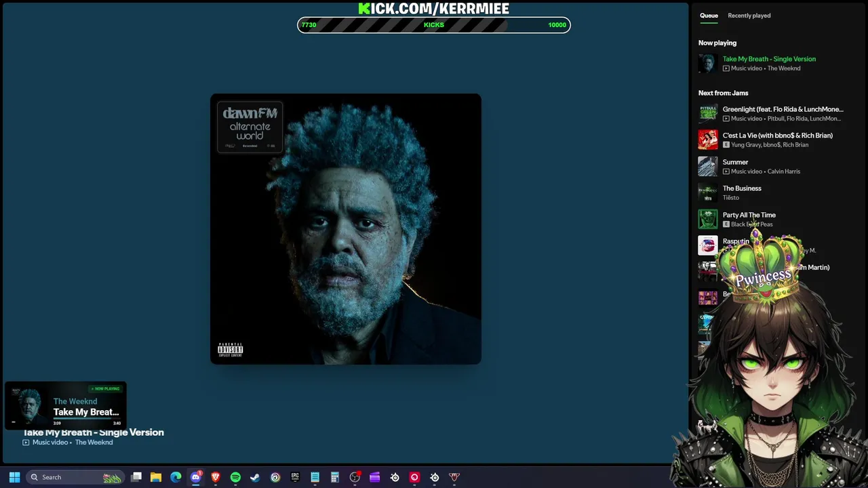The width and height of the screenshot is (868, 488).
Task: Click the C'est La Vie cover thumbnail
Action: point(708,140)
